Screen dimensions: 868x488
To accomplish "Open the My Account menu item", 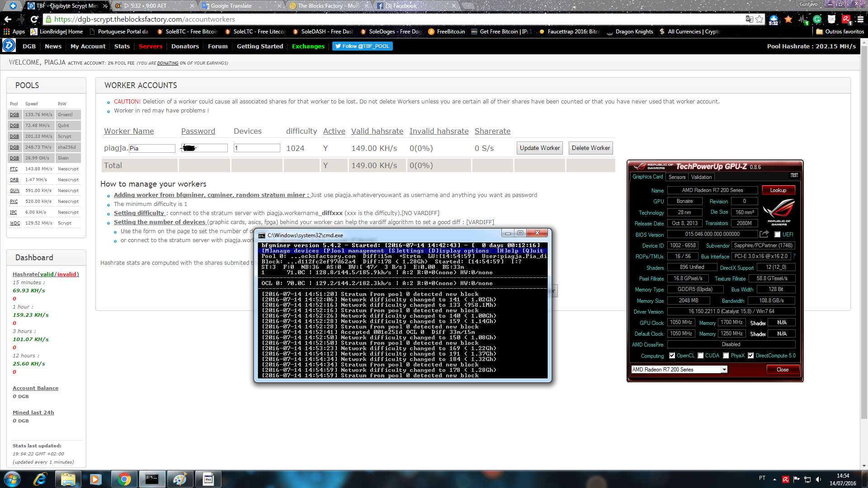I will coord(88,46).
